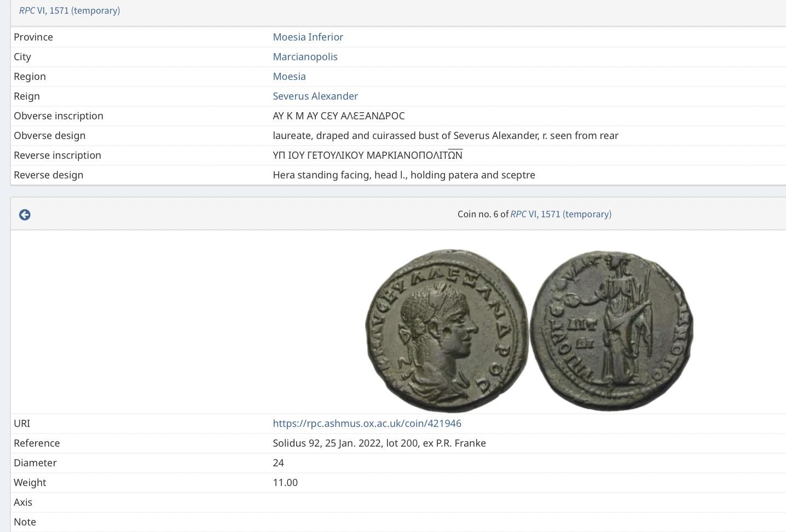This screenshot has height=532, width=786.
Task: Open RPC VI, 1571 link beside Coin no. 6
Action: click(560, 214)
